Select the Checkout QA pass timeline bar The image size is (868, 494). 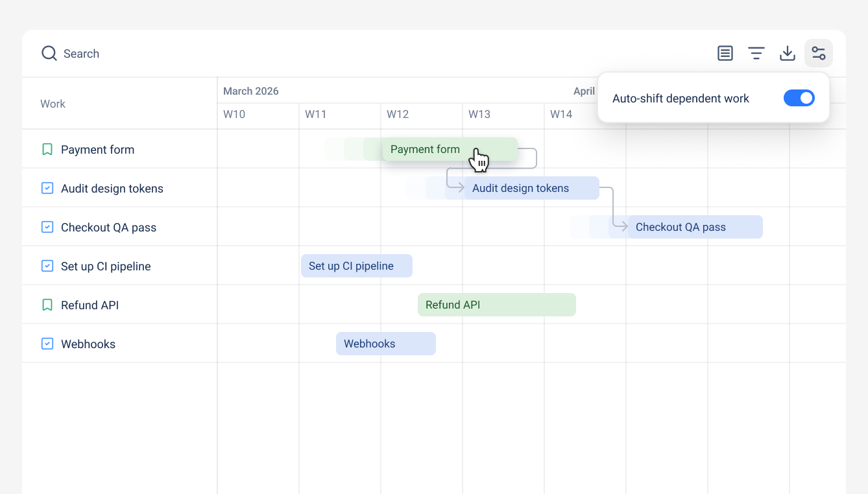point(695,227)
